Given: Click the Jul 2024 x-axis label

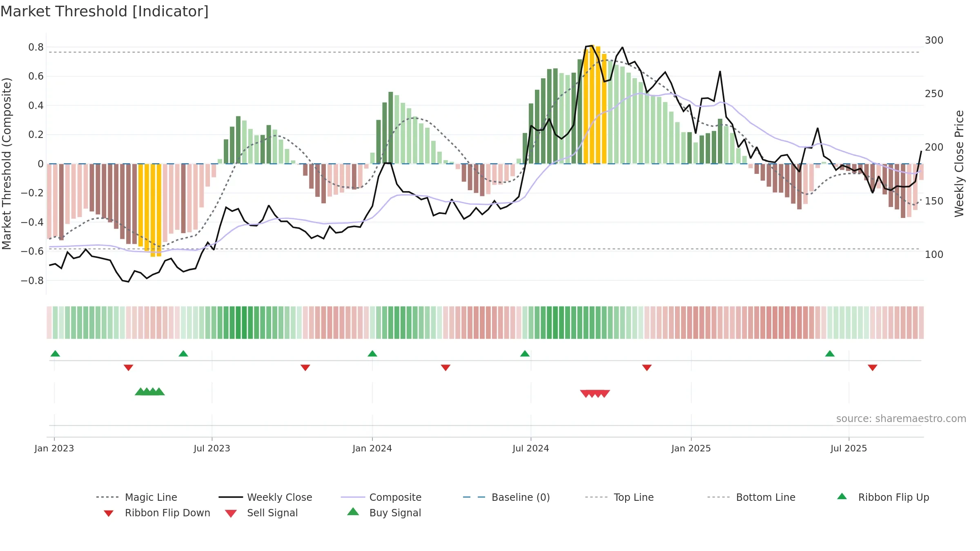Looking at the screenshot, I should point(531,448).
